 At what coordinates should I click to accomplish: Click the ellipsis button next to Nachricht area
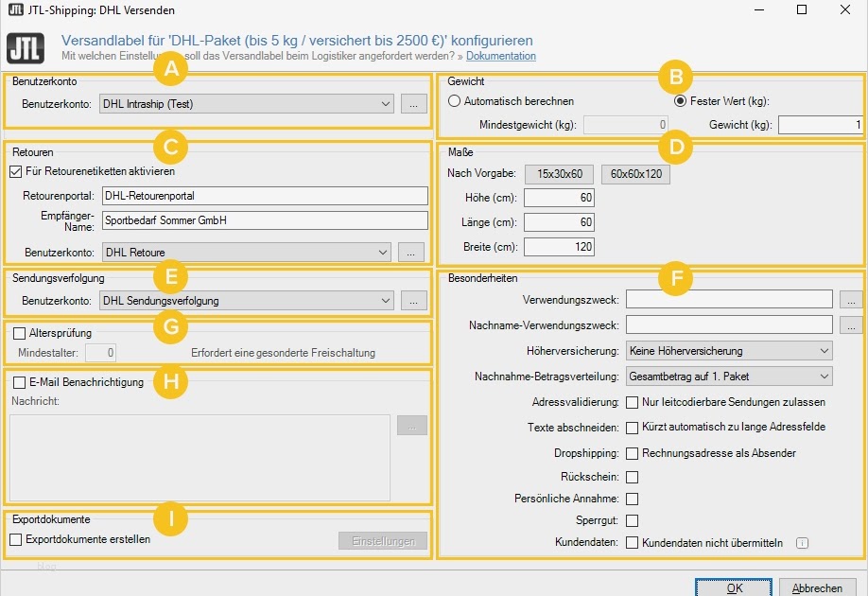pyautogui.click(x=412, y=426)
